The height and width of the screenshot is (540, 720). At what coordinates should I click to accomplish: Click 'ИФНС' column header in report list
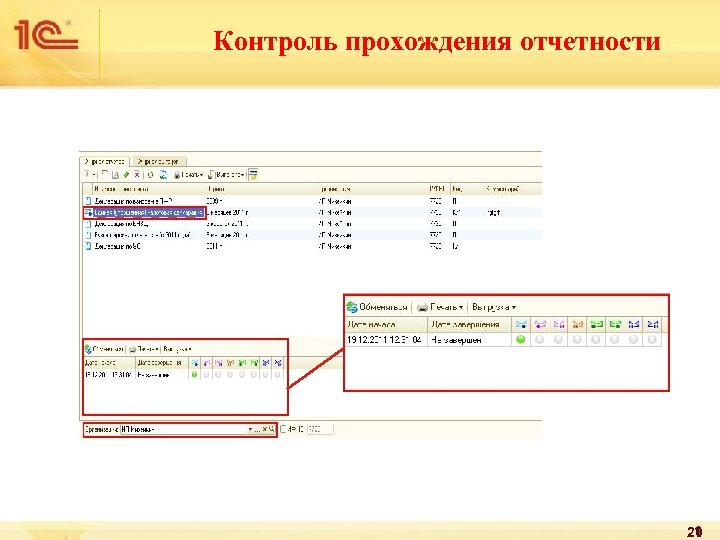pyautogui.click(x=439, y=189)
